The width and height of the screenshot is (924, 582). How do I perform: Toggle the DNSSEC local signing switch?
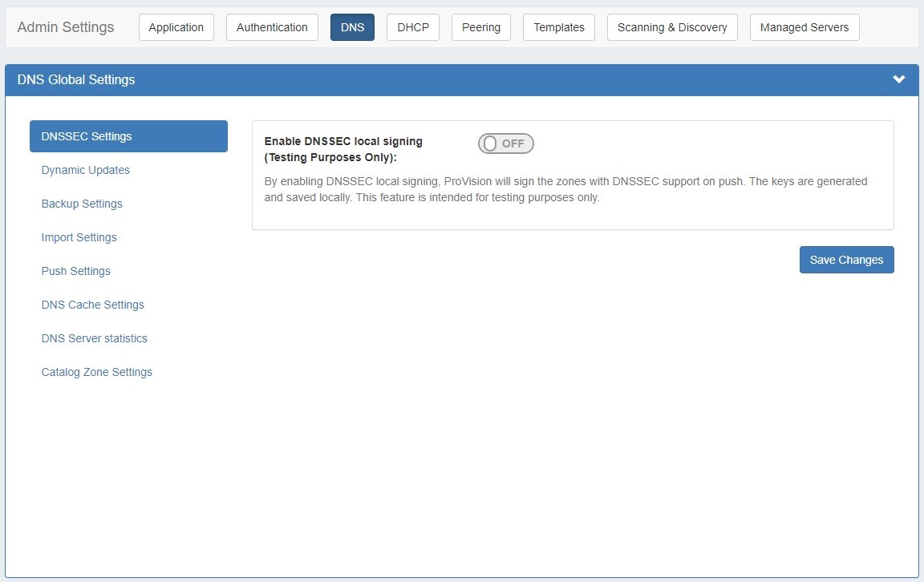(505, 143)
